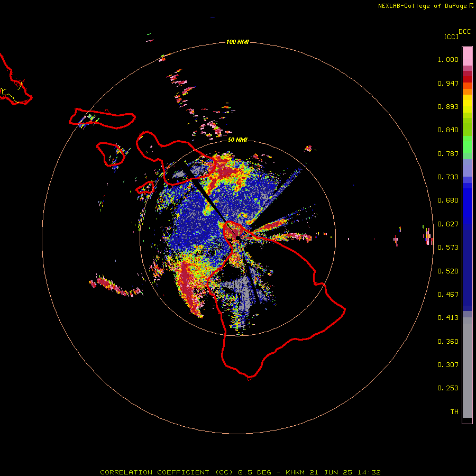
Task: Click the TH threshold label
Action: (454, 412)
